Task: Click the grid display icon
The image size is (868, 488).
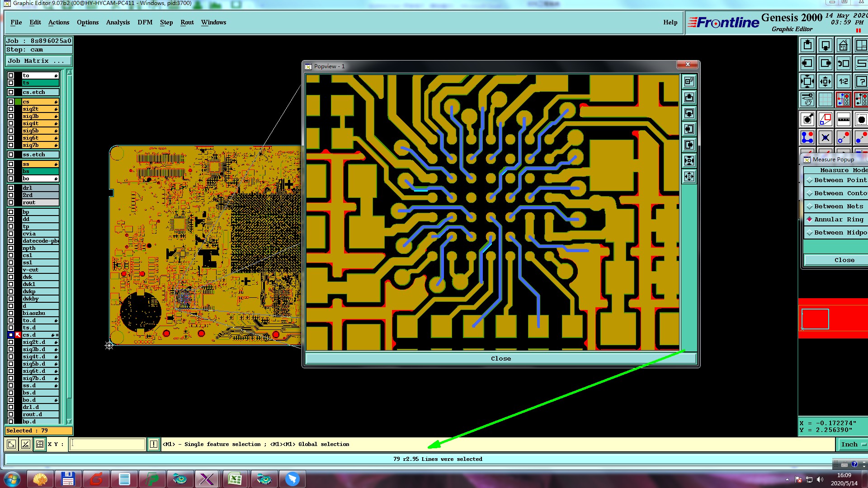Action: pos(825,99)
